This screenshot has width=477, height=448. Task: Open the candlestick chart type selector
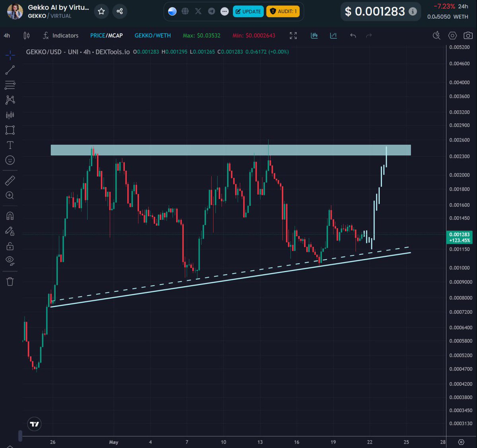pos(27,35)
